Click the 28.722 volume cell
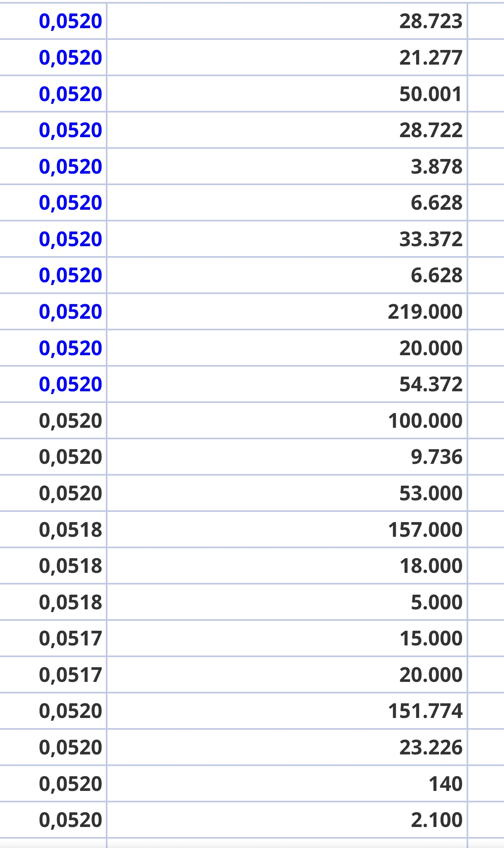The height and width of the screenshot is (848, 504). tap(287, 130)
